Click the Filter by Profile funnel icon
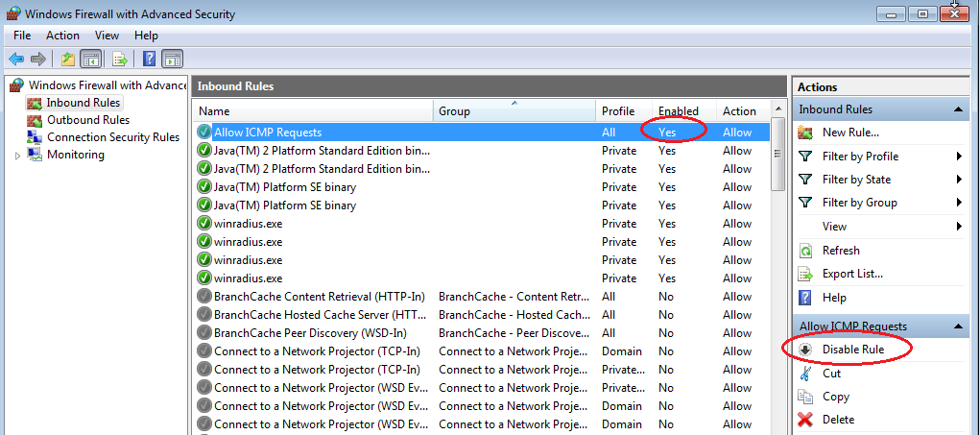 click(806, 157)
